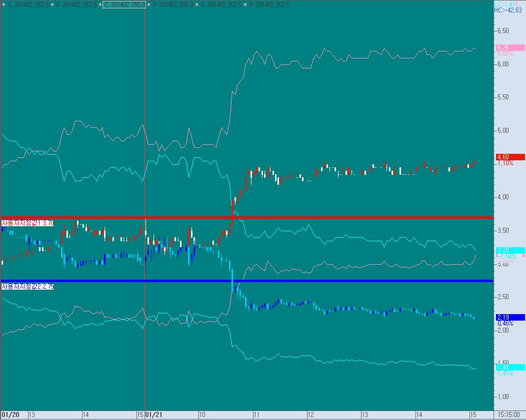Click the C 201402 257,5 legend marker
Screen dimensions: 526x420
4,4
